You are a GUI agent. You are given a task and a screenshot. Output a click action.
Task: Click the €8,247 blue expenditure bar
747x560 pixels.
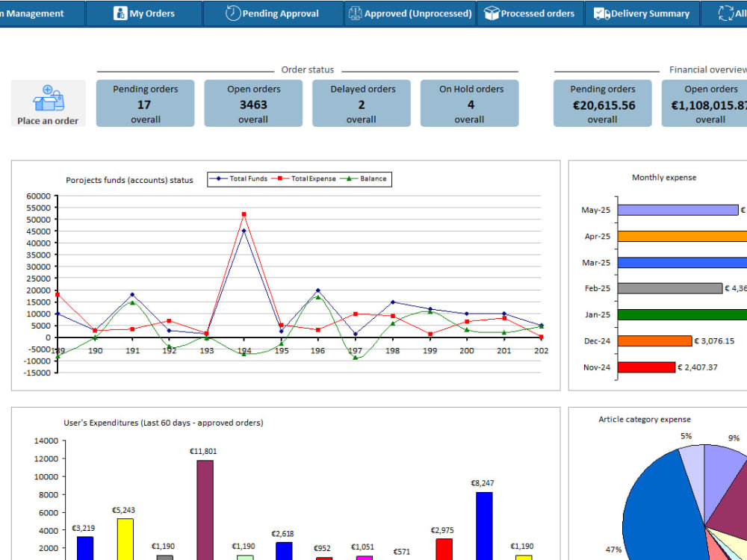point(485,526)
